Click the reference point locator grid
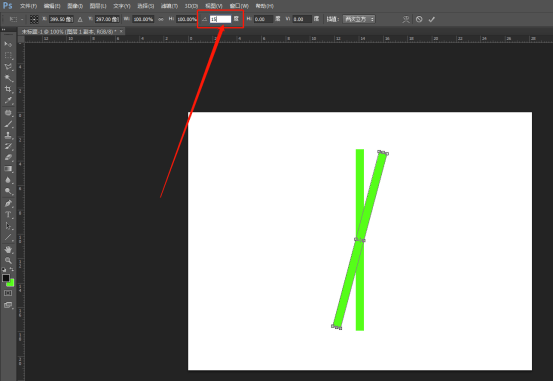The image size is (554, 381). coord(34,19)
